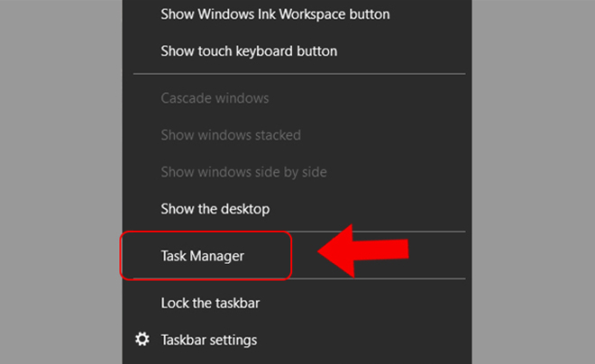Dismiss menu by clicking right gray background
This screenshot has width=595, height=364.
534,182
